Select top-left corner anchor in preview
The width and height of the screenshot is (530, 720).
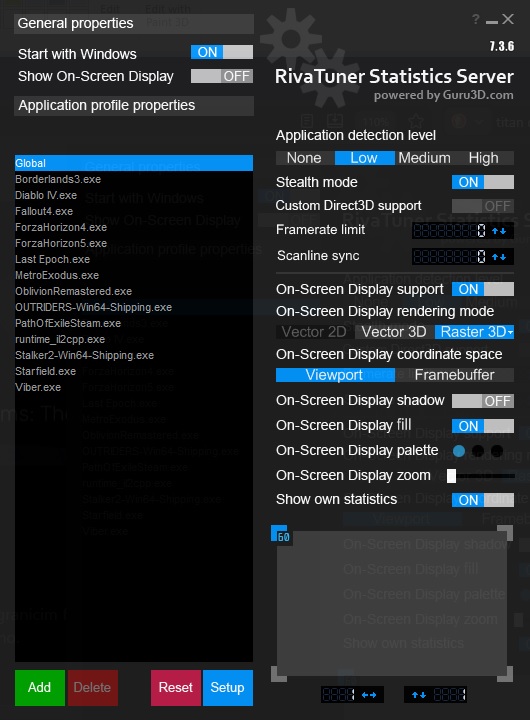coord(279,533)
